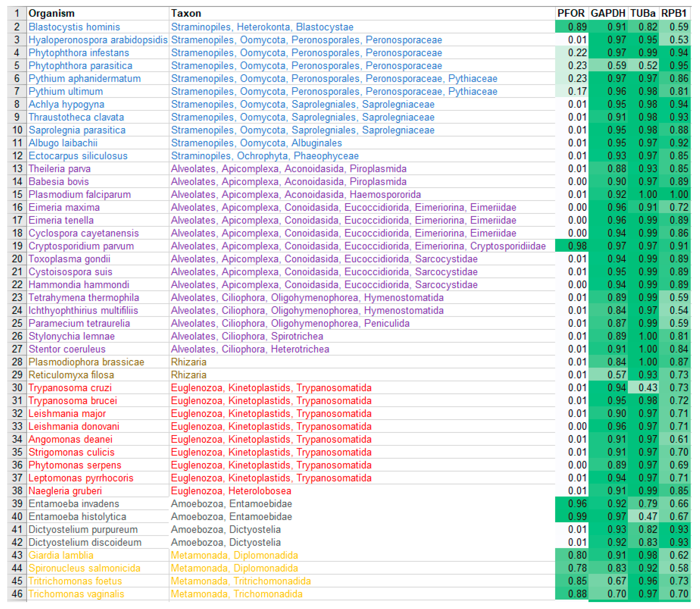Select the PFOR header cell
Image resolution: width=700 pixels, height=609 pixels.
[x=571, y=13]
